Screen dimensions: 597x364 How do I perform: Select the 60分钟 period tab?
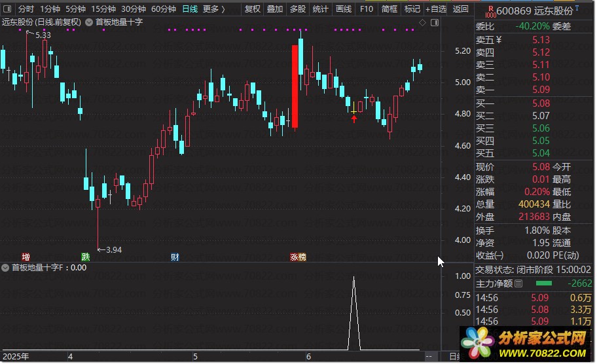(164, 9)
